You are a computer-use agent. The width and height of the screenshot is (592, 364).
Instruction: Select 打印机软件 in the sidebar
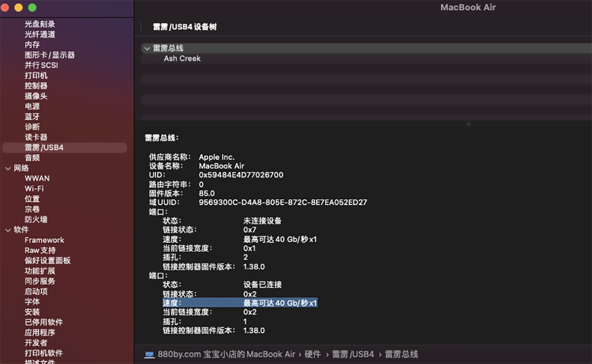(43, 353)
